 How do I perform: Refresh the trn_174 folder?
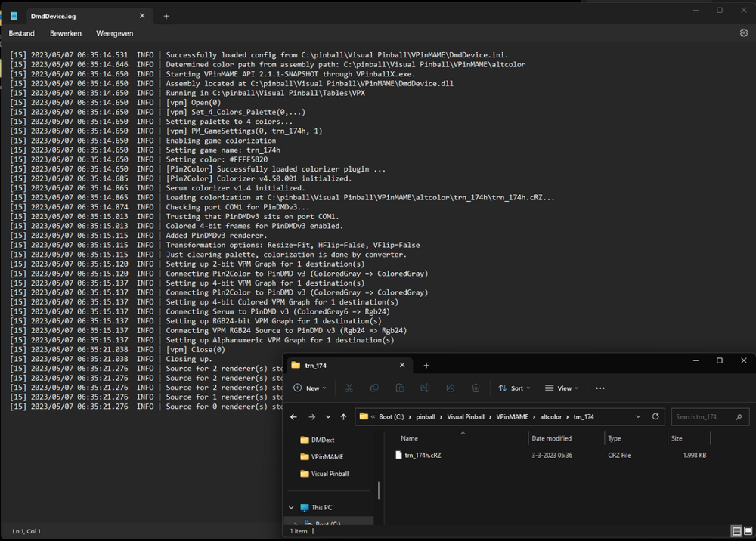655,417
